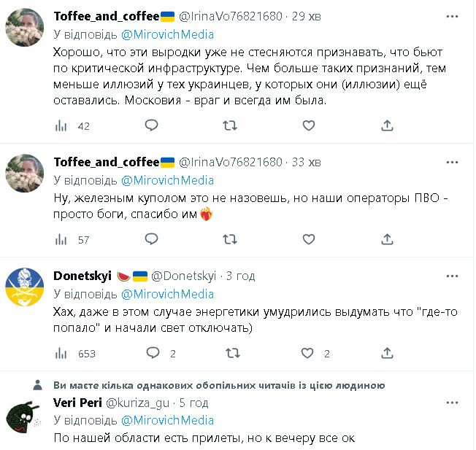Reply to the first Toffee_and_coffee tweet
The width and height of the screenshot is (476, 450).
[x=151, y=125]
